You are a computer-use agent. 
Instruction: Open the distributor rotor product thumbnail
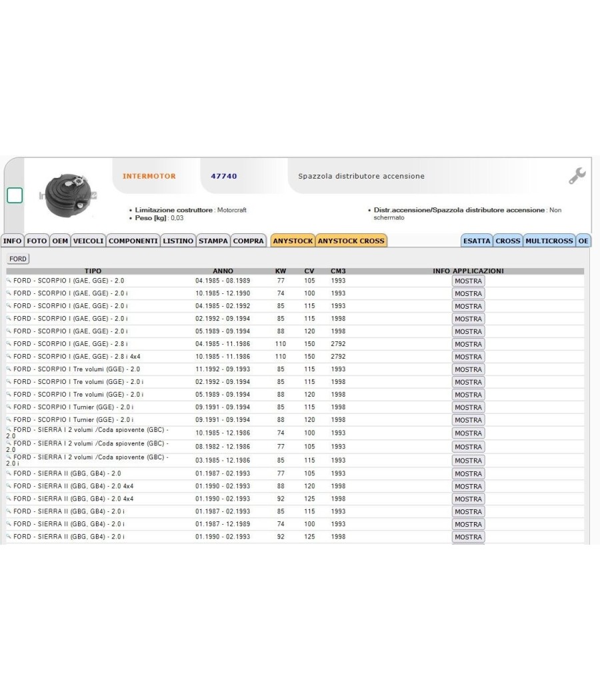68,195
